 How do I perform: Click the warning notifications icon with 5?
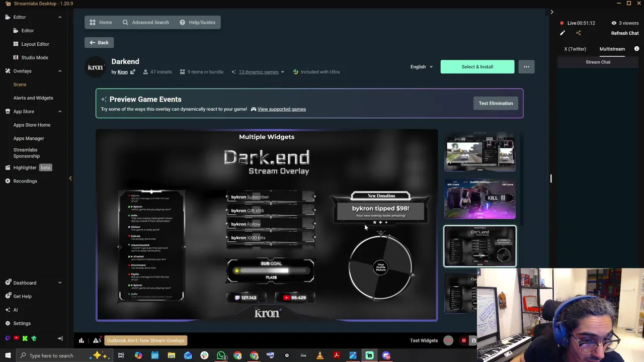tap(97, 340)
